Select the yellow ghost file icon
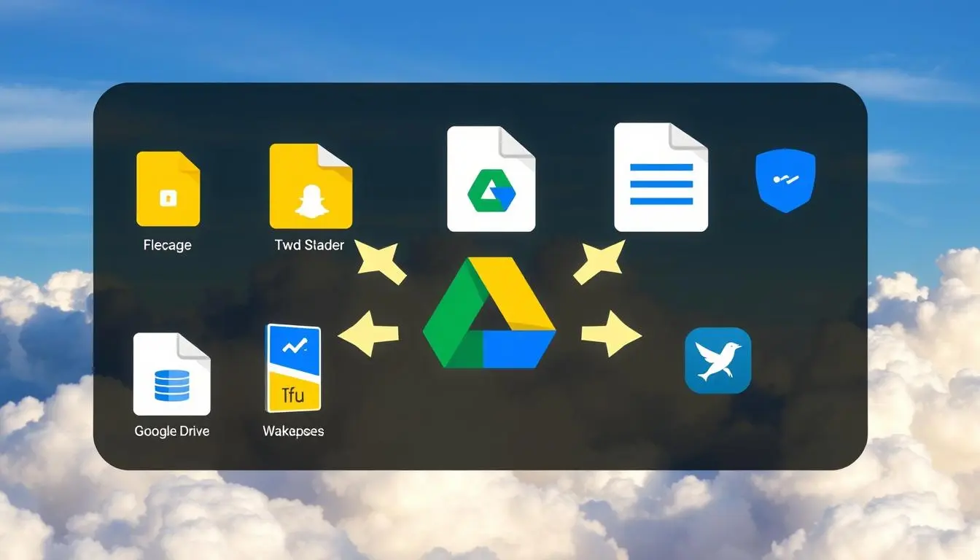This screenshot has width=980, height=560. [x=311, y=187]
